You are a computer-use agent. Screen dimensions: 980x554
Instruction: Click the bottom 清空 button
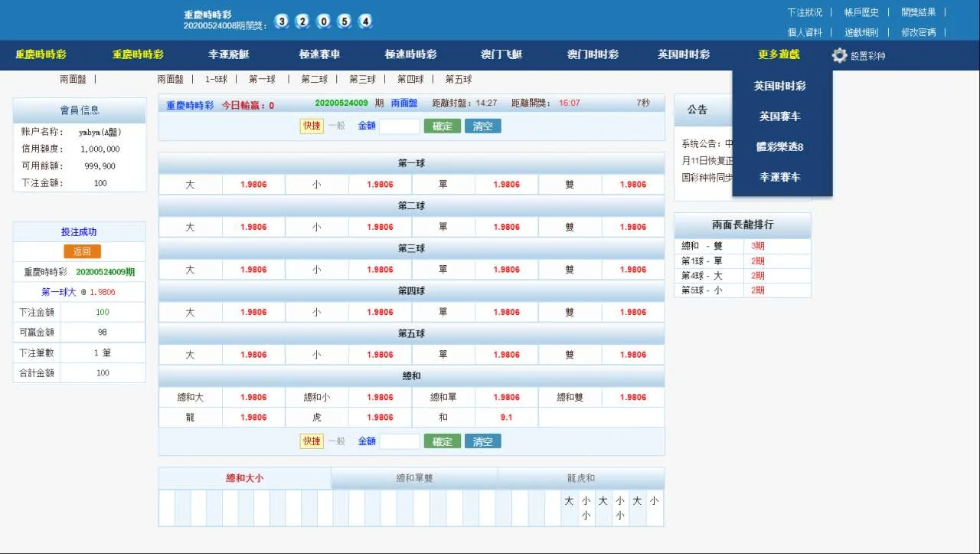point(482,441)
